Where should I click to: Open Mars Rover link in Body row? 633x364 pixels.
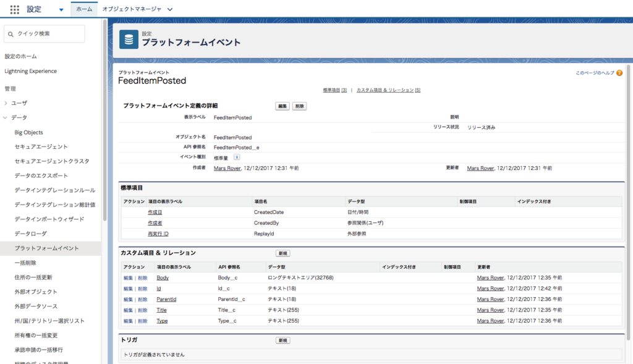(x=490, y=278)
